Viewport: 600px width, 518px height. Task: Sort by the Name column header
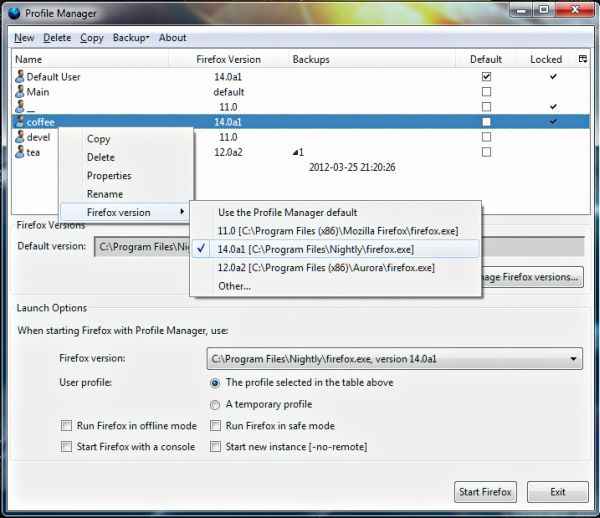tap(91, 59)
